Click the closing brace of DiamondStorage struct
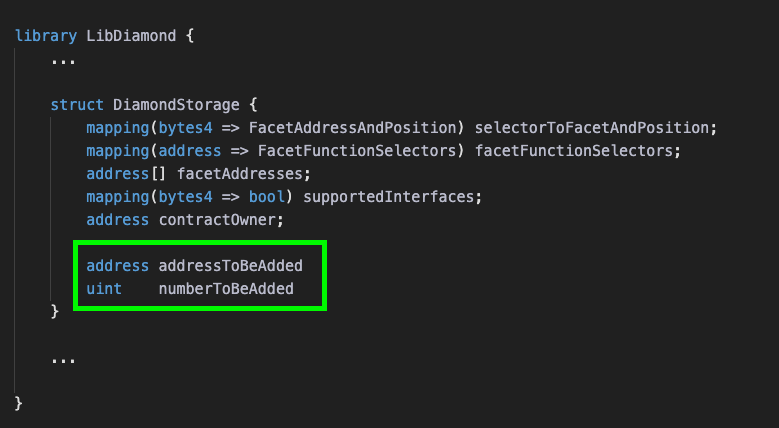779x428 pixels. pos(55,311)
